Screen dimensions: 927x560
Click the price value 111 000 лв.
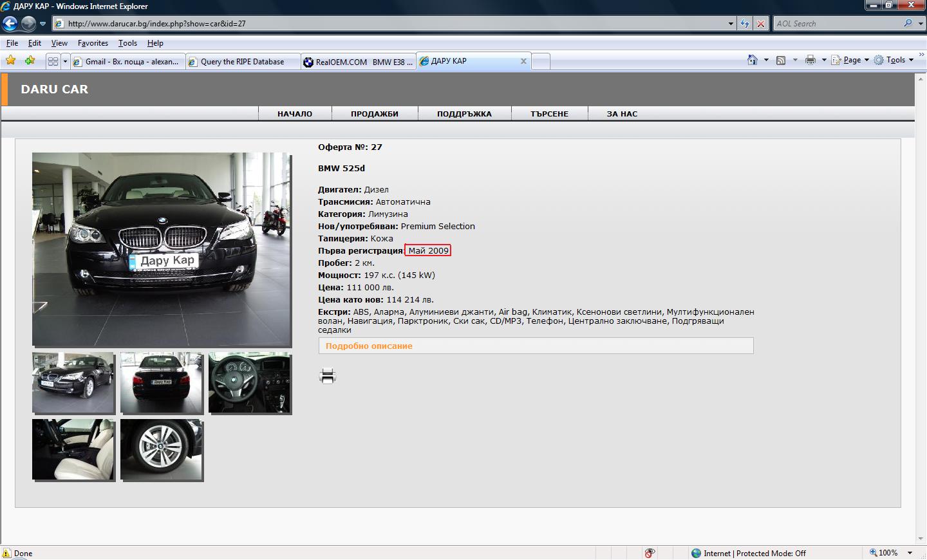tap(370, 288)
